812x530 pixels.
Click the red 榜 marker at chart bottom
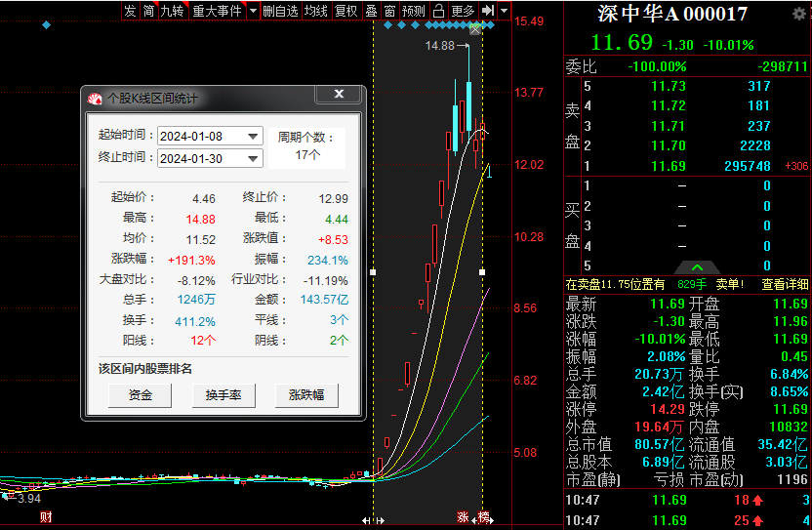483,517
